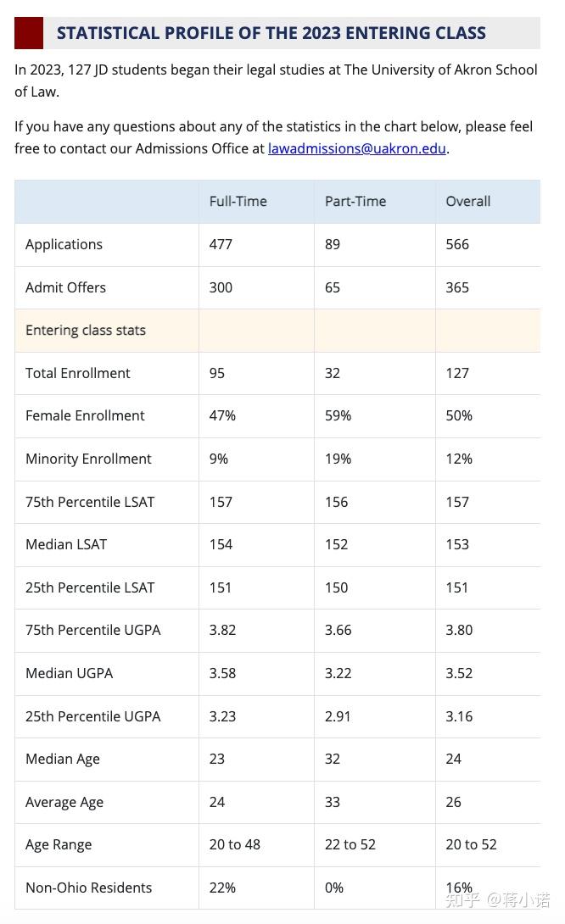Click the Average Age row label
565x924 pixels.
(x=64, y=802)
